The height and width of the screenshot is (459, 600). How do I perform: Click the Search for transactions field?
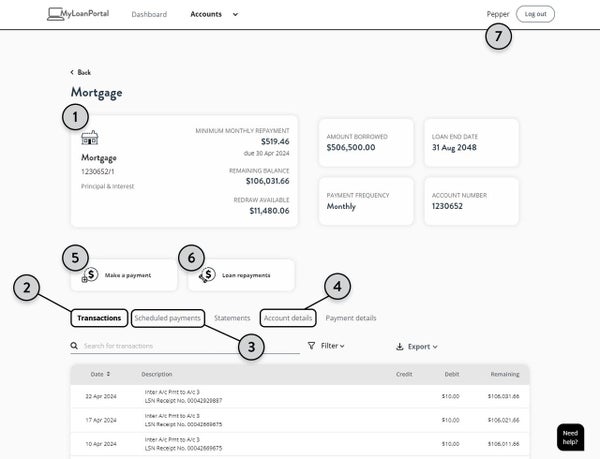click(185, 346)
